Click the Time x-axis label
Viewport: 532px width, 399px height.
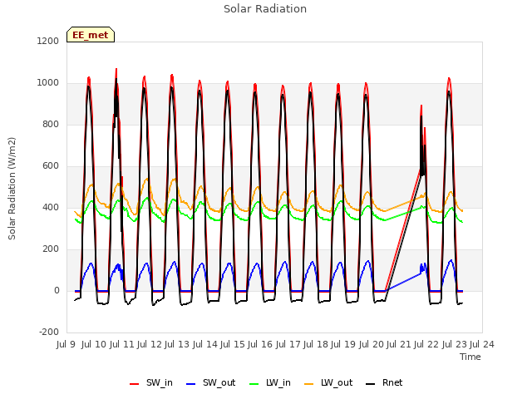pyautogui.click(x=470, y=357)
